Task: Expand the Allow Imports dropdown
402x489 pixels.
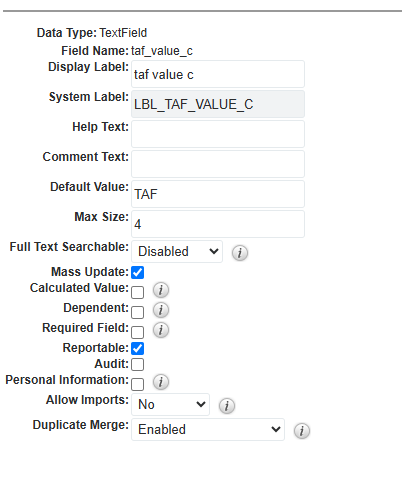Action: [x=170, y=404]
